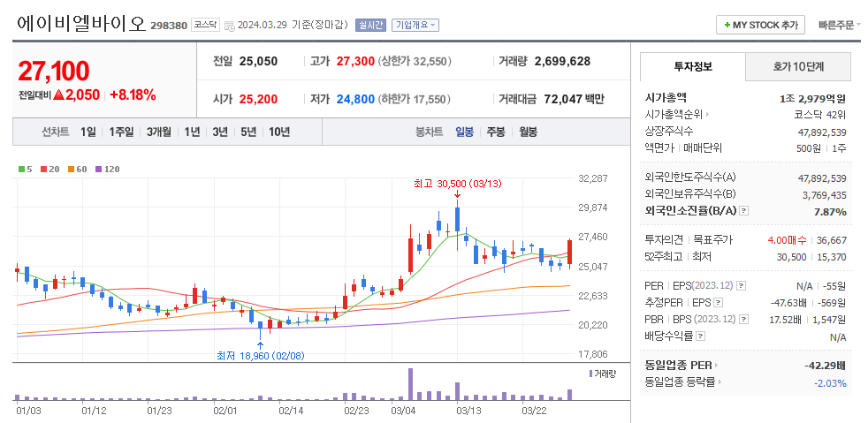Switch to the 호가10단계 tab

pos(798,67)
